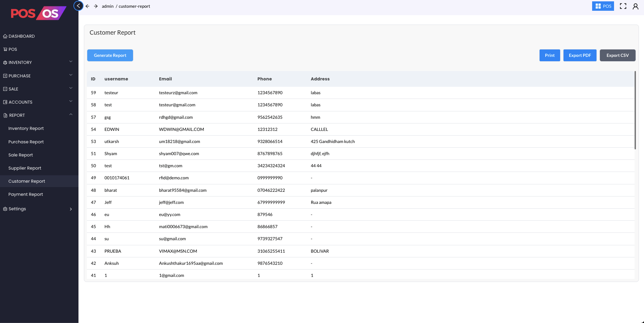This screenshot has height=323, width=644.
Task: Collapse sidebar with the round chevron button
Action: (x=78, y=6)
